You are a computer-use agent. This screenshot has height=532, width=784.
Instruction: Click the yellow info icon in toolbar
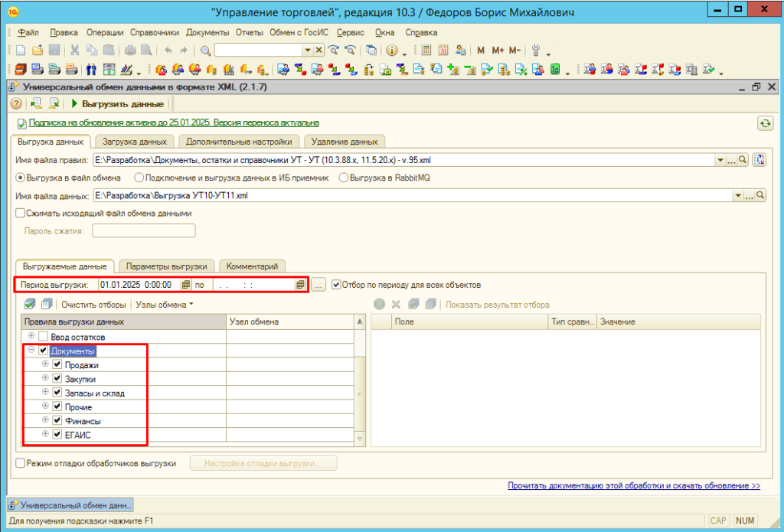[392, 50]
